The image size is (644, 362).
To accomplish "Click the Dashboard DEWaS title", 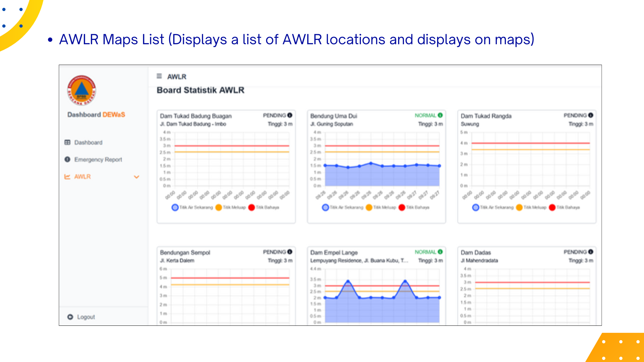I will click(x=96, y=115).
